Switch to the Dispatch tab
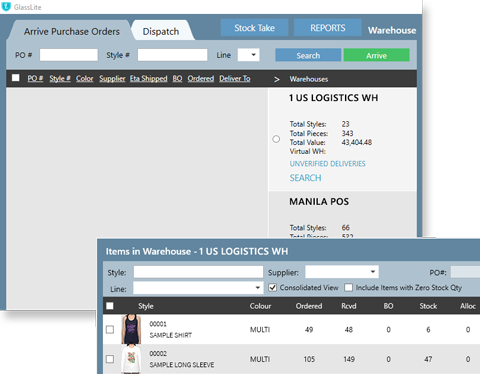 click(x=161, y=31)
